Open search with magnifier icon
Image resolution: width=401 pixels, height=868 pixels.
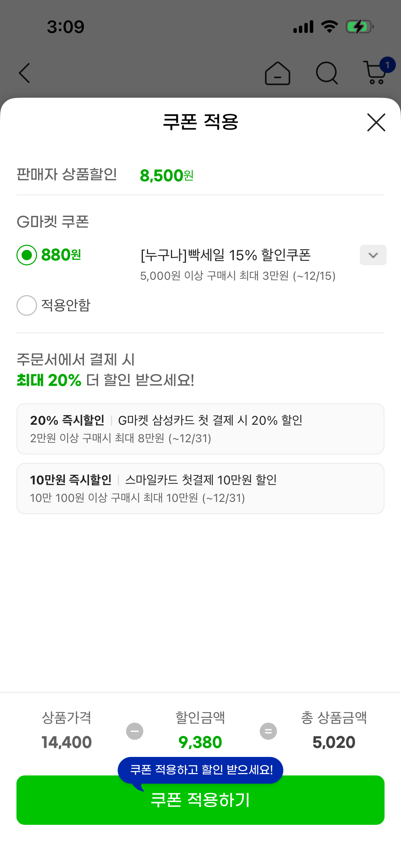(327, 73)
